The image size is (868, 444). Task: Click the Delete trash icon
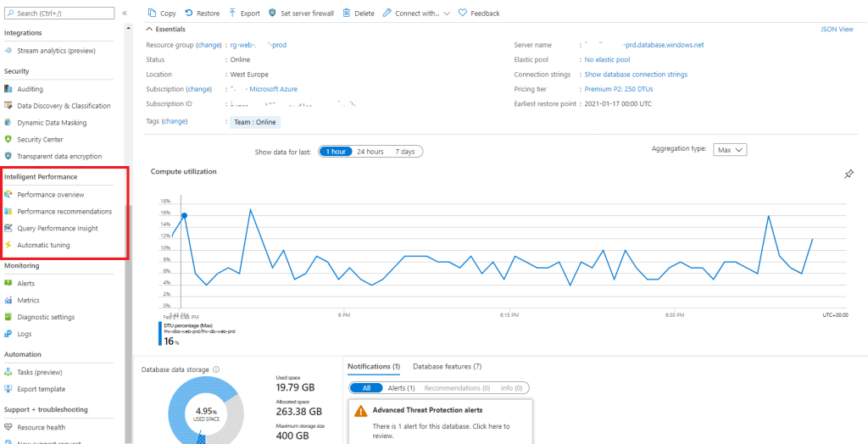[346, 13]
